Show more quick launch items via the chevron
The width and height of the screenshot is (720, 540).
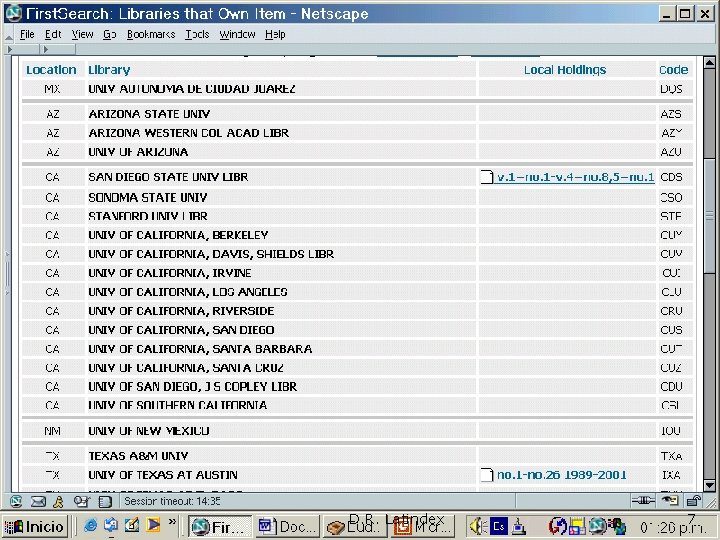click(172, 522)
